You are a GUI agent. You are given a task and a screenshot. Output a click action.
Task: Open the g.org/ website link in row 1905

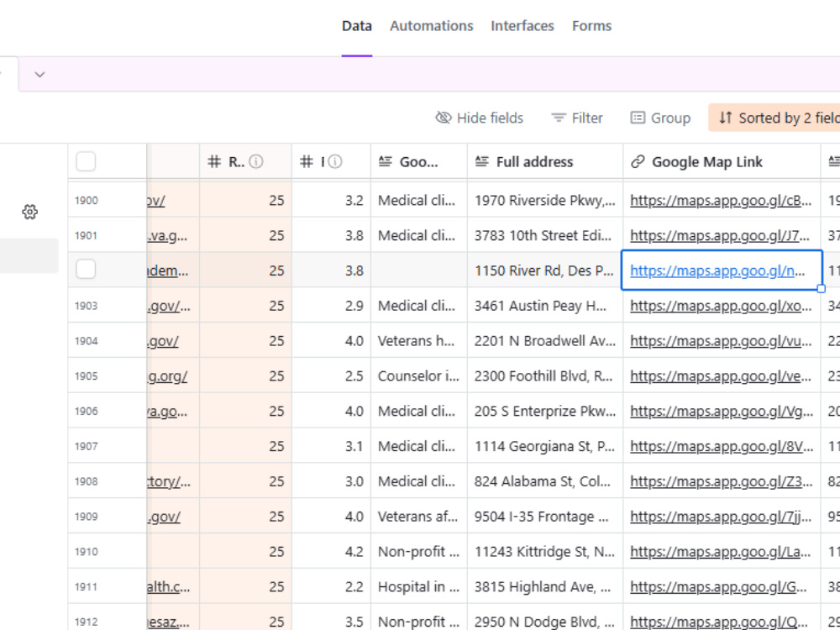[x=167, y=376]
